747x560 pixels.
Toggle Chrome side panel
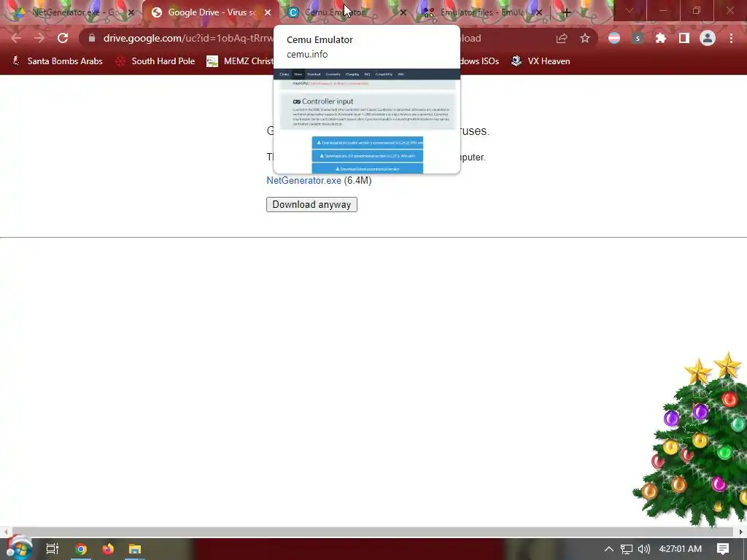(684, 38)
